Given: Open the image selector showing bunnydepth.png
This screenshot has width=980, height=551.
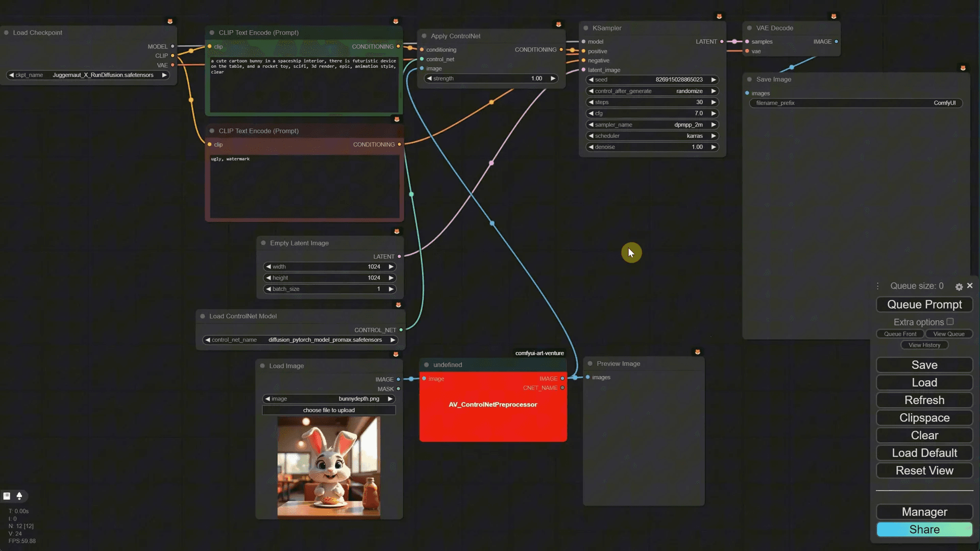Looking at the screenshot, I should click(x=329, y=399).
